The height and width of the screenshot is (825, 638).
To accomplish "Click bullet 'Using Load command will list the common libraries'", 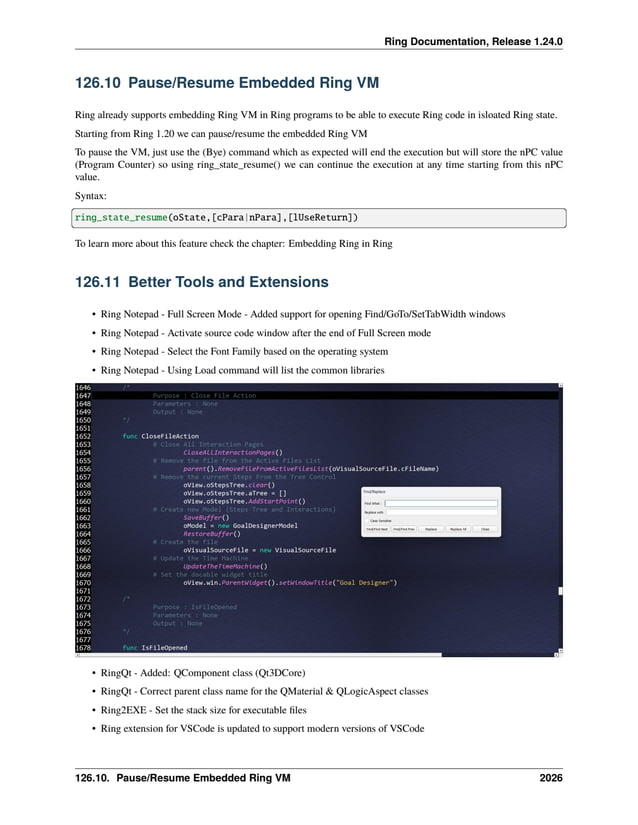I will [242, 370].
